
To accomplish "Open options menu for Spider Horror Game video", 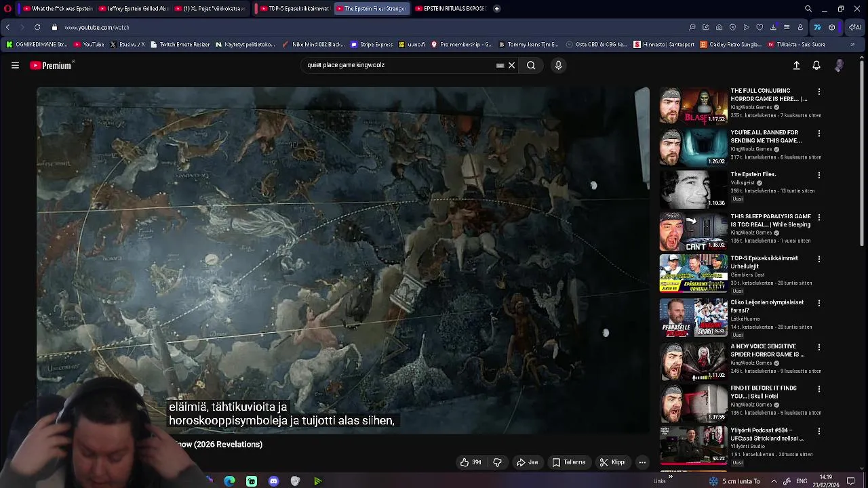I will pyautogui.click(x=818, y=347).
